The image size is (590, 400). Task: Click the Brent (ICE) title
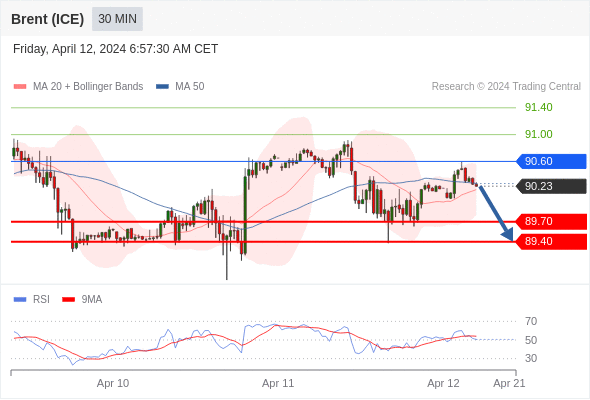(47, 19)
